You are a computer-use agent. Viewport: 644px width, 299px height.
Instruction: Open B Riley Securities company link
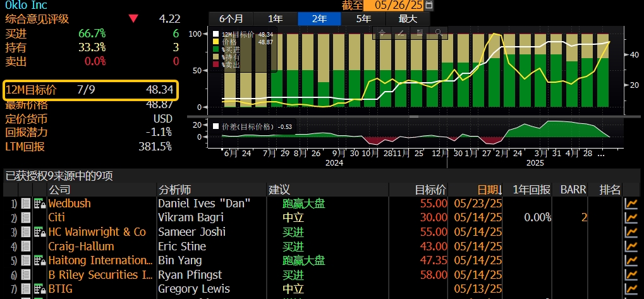coord(100,275)
